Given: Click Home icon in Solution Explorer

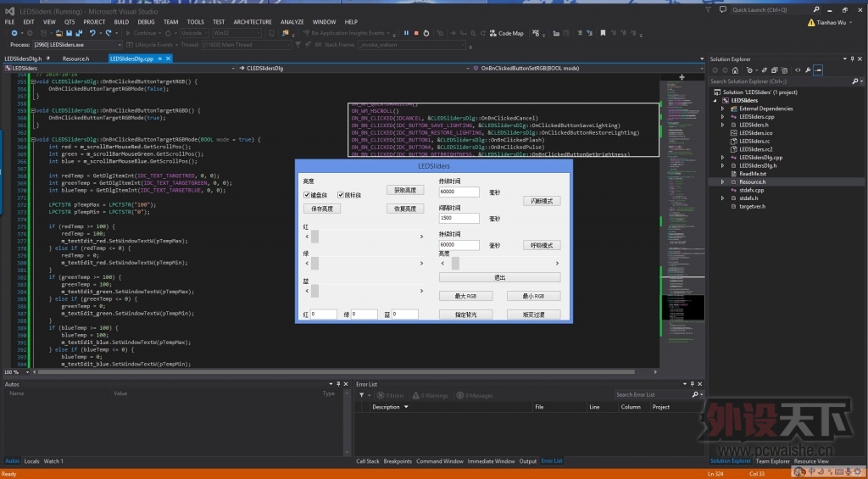Looking at the screenshot, I should pyautogui.click(x=735, y=70).
